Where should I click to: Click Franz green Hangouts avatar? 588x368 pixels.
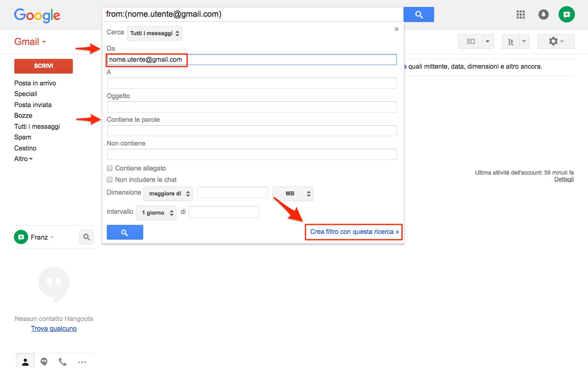(21, 237)
